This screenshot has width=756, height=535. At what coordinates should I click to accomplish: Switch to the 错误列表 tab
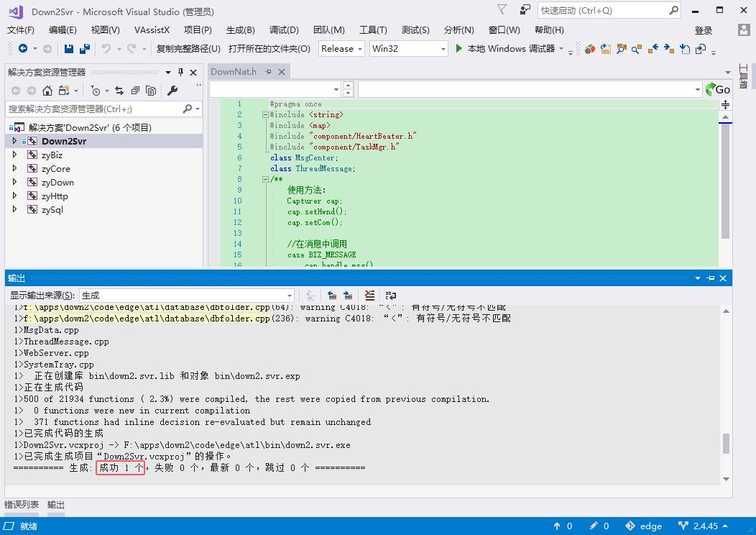point(22,505)
